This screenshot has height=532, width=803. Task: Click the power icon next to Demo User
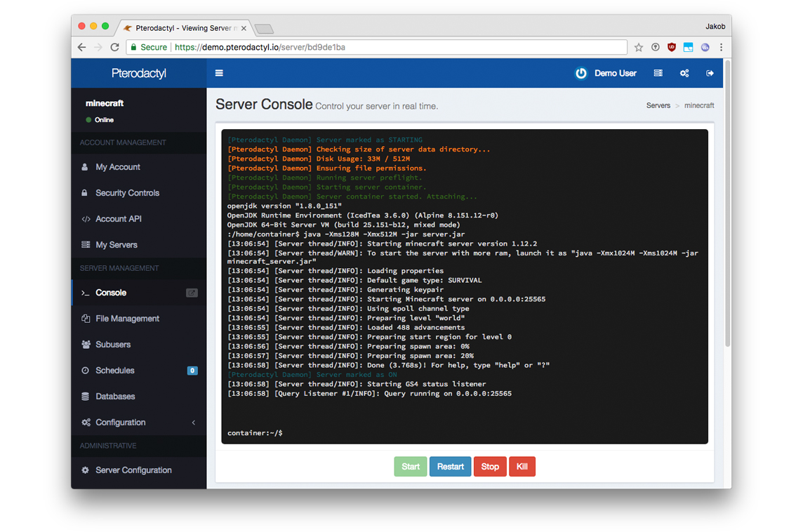coord(580,73)
